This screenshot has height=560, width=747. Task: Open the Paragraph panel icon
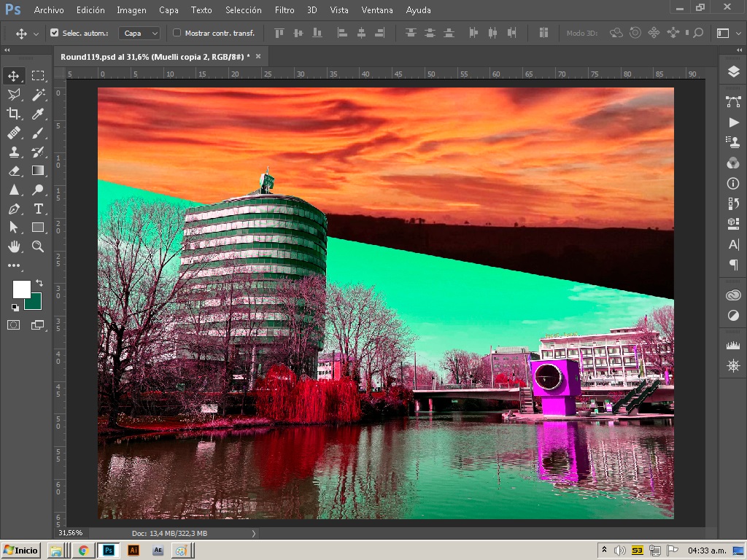point(734,264)
